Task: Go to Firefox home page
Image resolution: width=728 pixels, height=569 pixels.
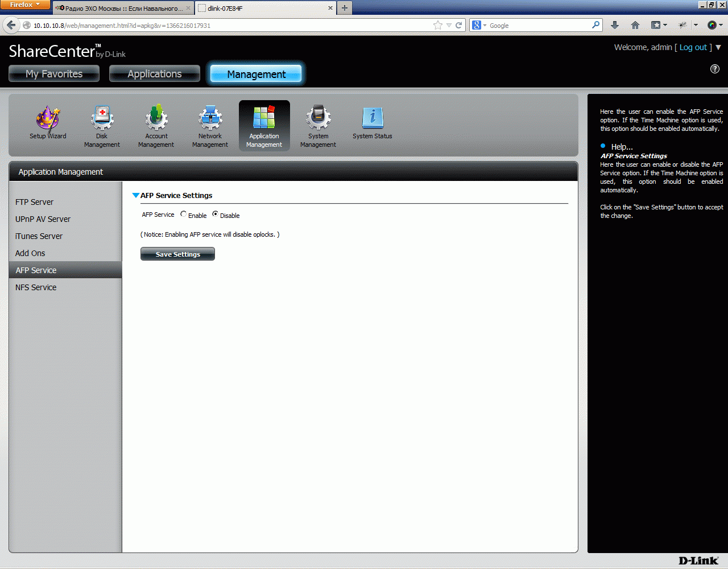Action: click(635, 25)
